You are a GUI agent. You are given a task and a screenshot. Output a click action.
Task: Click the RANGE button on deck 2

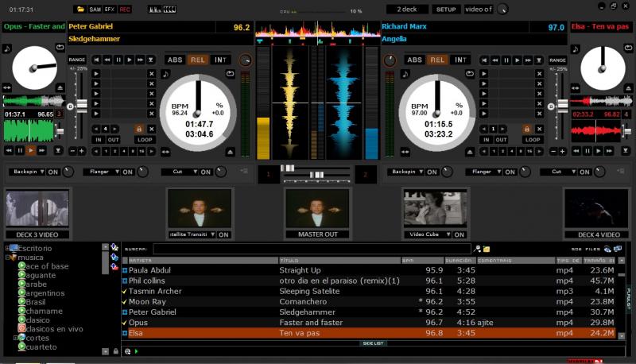point(557,60)
